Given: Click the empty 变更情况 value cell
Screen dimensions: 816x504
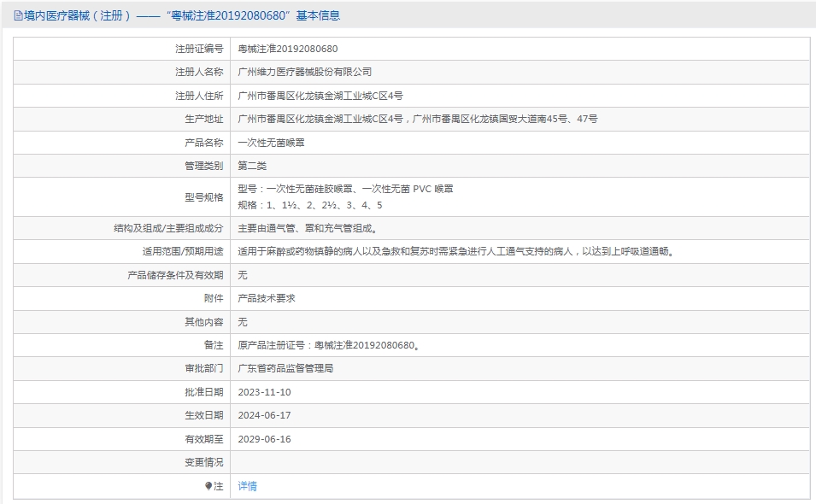Looking at the screenshot, I should click(x=520, y=462).
